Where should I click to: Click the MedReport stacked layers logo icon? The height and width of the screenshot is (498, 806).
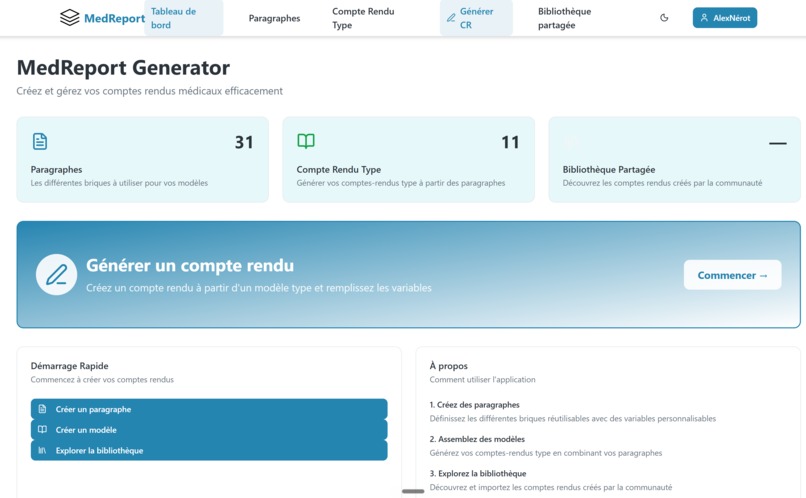pyautogui.click(x=69, y=18)
